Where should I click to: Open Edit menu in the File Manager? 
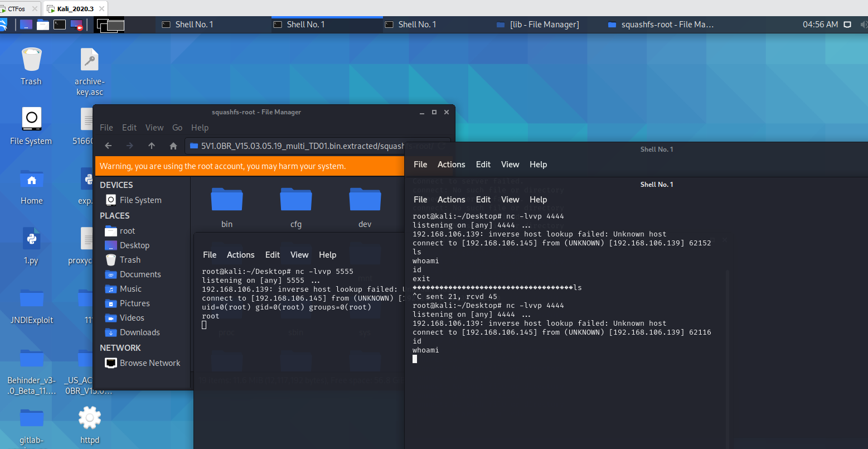tap(129, 127)
